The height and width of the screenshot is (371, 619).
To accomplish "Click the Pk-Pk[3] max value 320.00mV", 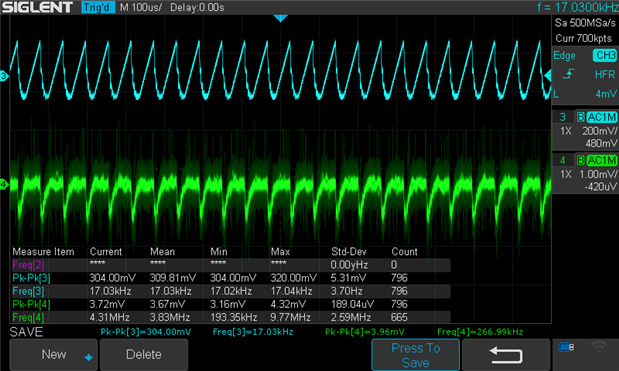I will tap(293, 278).
